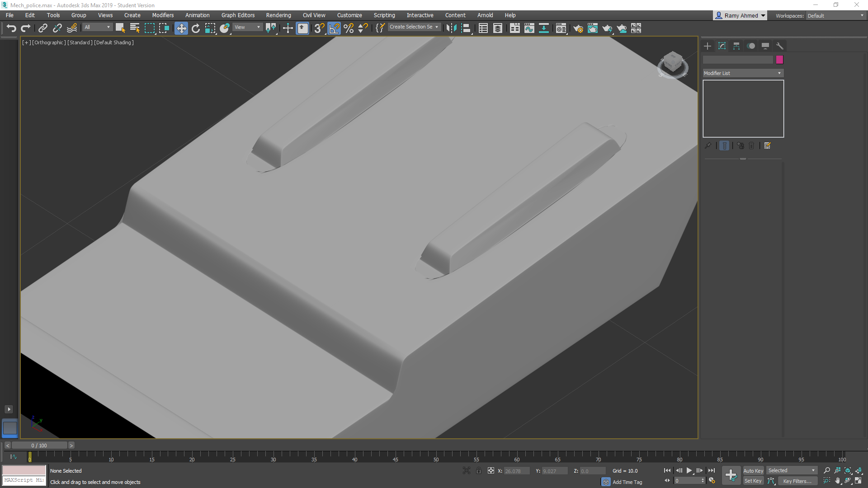Open the selection filter All dropdown
This screenshot has height=488, width=868.
click(x=97, y=27)
